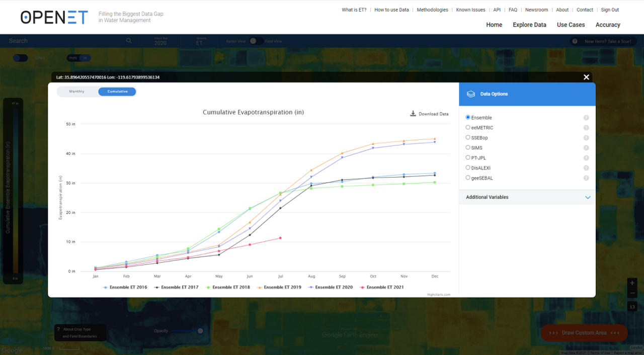
Task: Click the search magnifier icon
Action: pyautogui.click(x=129, y=41)
